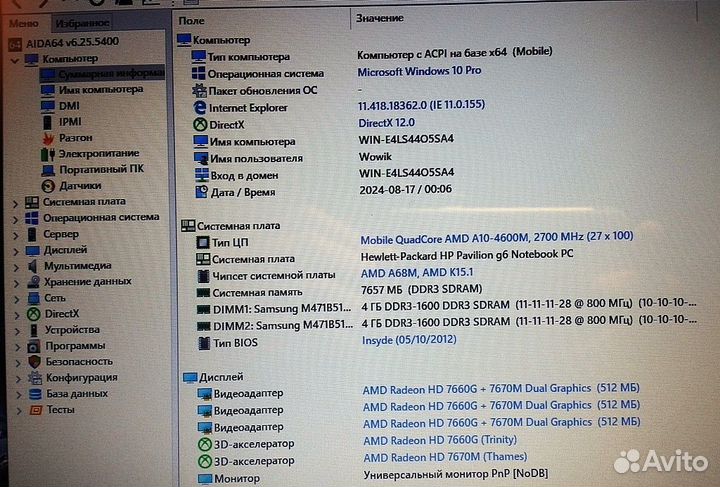Viewport: 720px width, 487px height.
Task: Click the Датчики gauge icon
Action: tap(48, 186)
